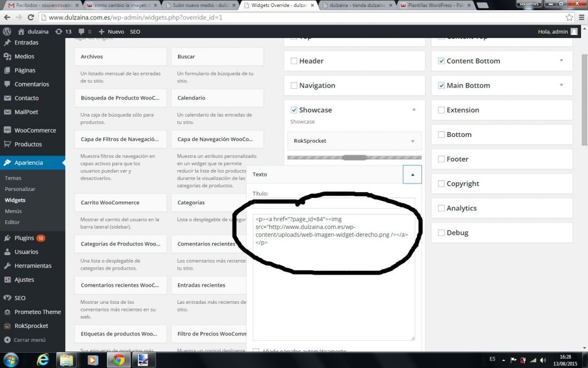The image size is (588, 368).
Task: Click the Nuevo plus icon
Action: [x=101, y=32]
